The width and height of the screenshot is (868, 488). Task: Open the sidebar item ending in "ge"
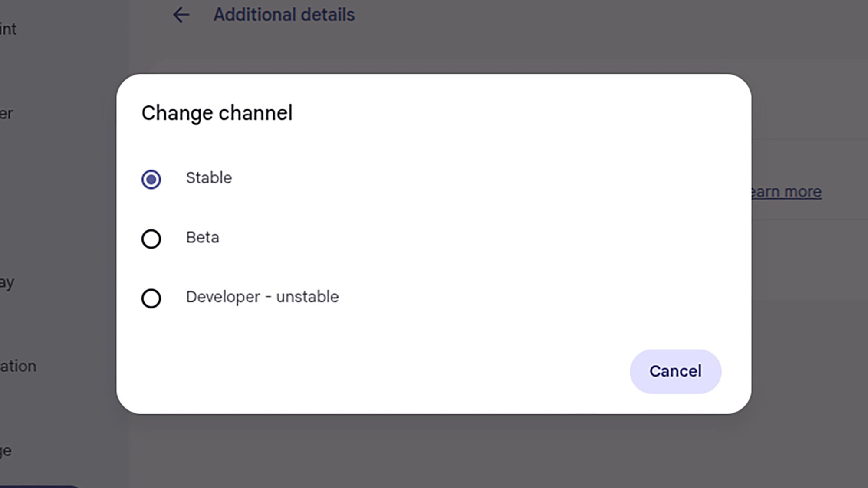[6, 451]
